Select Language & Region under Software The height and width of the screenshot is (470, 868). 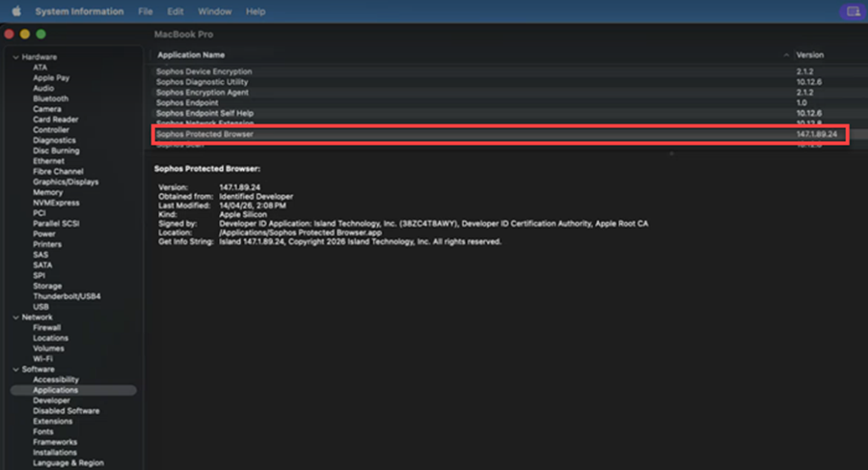(x=68, y=463)
